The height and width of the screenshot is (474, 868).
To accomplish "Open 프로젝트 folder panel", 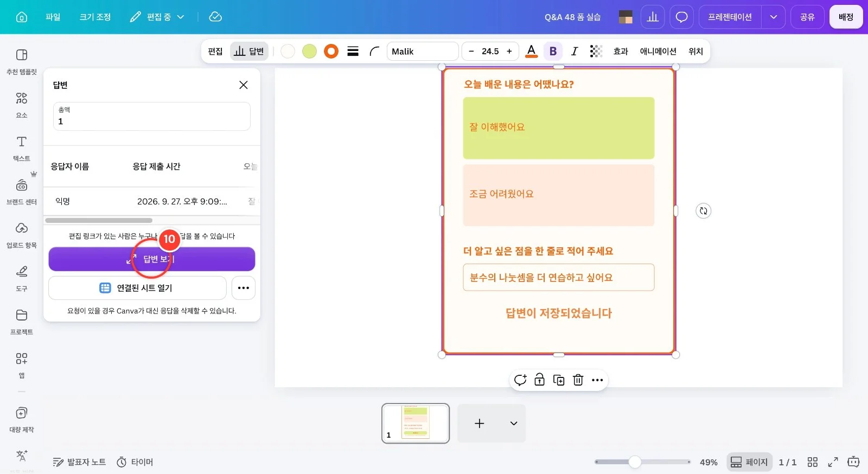I will click(x=22, y=322).
